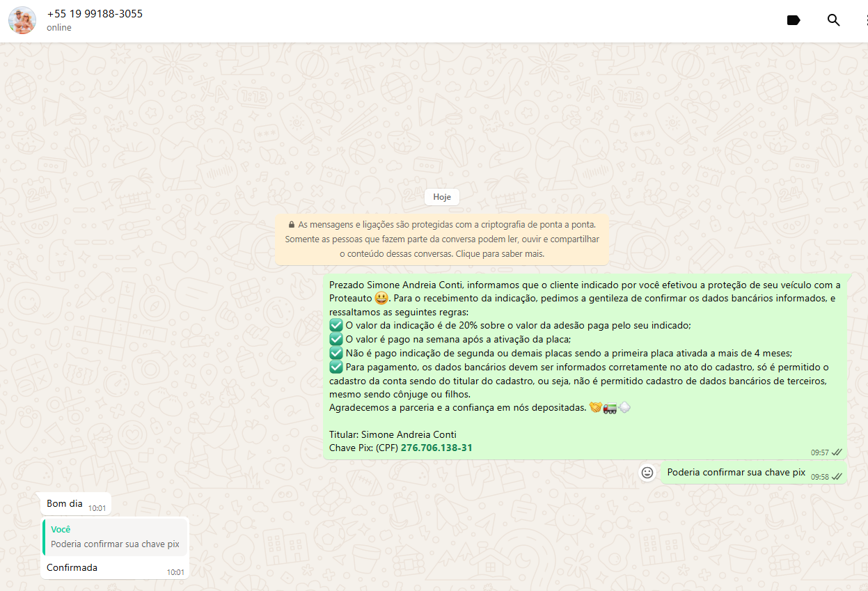
Task: Click the Hoje date chip
Action: (x=442, y=197)
